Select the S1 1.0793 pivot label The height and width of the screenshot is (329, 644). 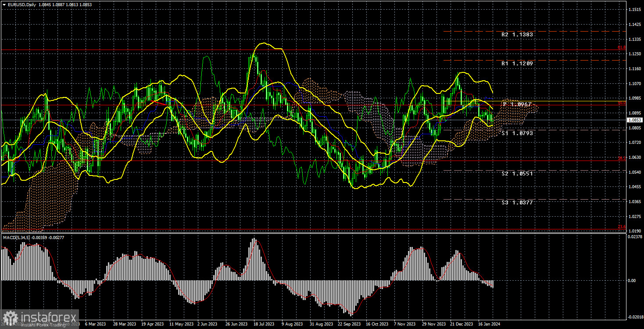coord(518,133)
